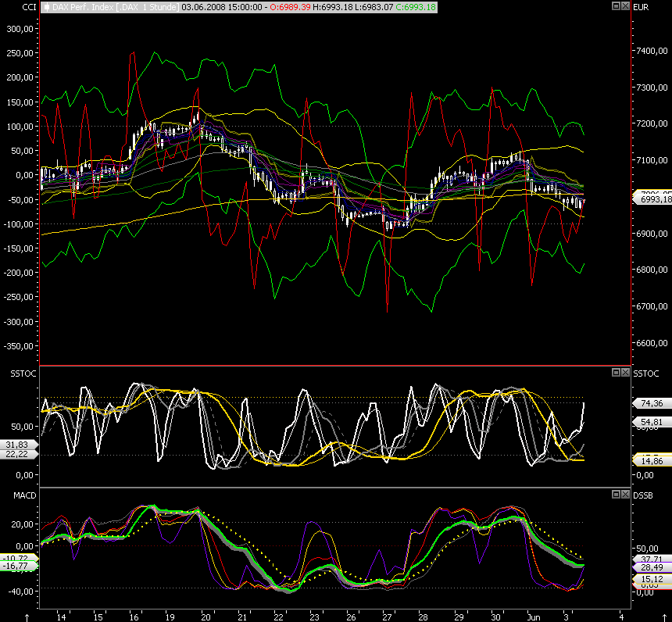
Task: Click the 7400,00 price axis label
Action: point(652,51)
